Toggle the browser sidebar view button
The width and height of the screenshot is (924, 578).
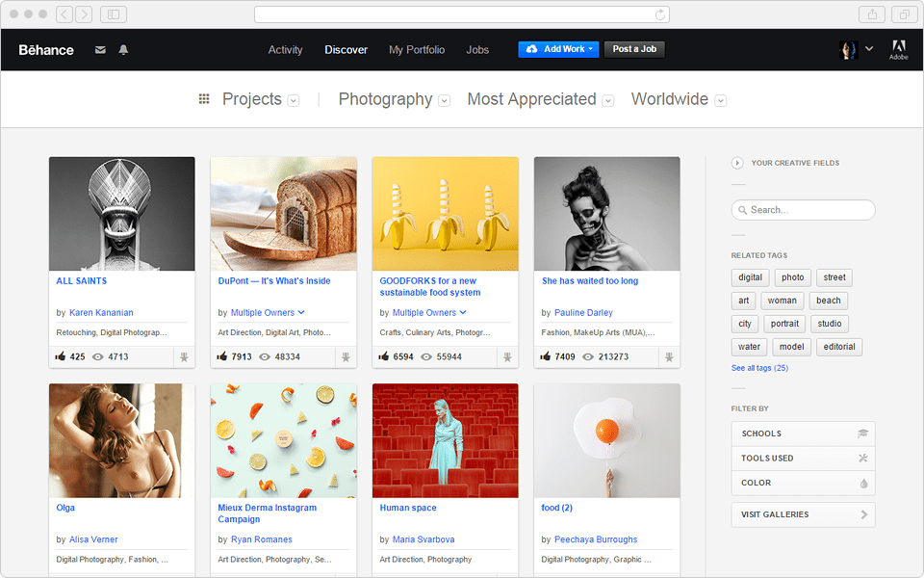pos(113,14)
